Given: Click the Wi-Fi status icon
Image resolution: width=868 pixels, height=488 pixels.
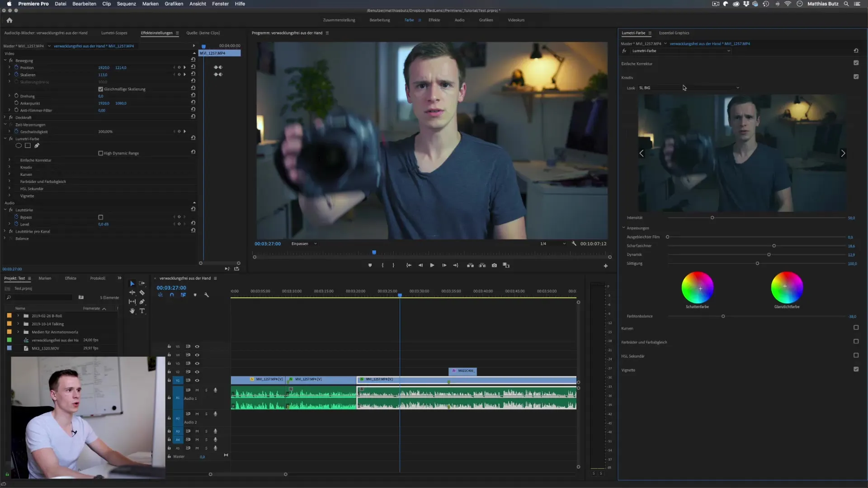Looking at the screenshot, I should (788, 4).
